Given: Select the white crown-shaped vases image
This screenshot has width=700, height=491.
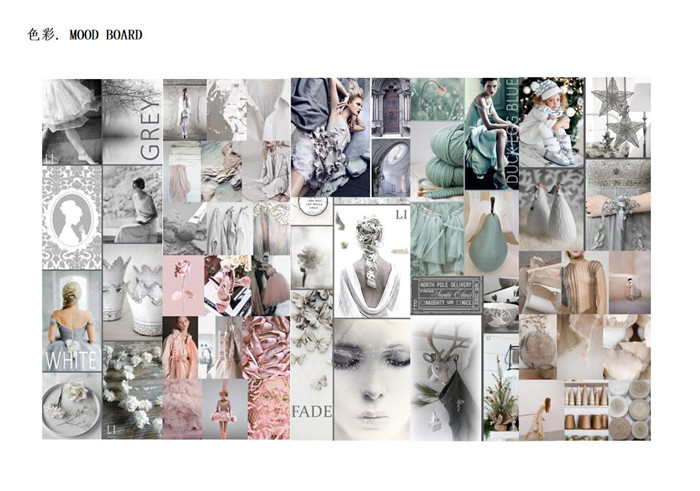Looking at the screenshot, I should [132, 294].
